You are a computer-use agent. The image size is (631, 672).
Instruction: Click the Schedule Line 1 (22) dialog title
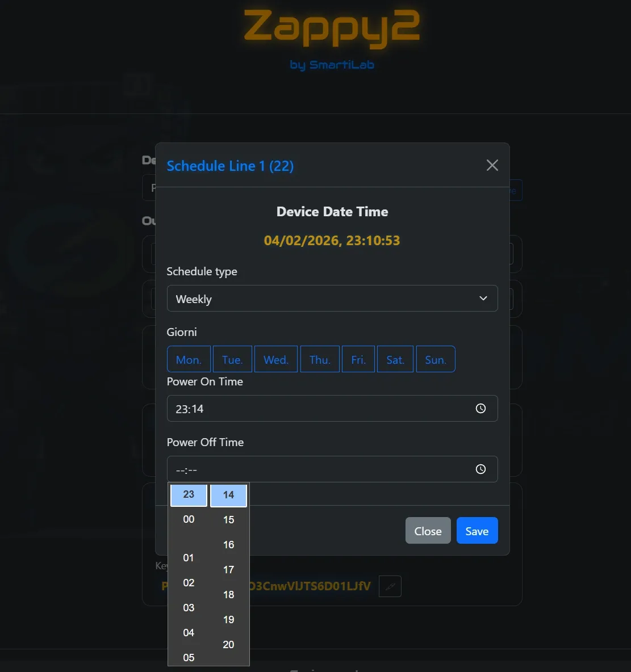click(x=230, y=166)
